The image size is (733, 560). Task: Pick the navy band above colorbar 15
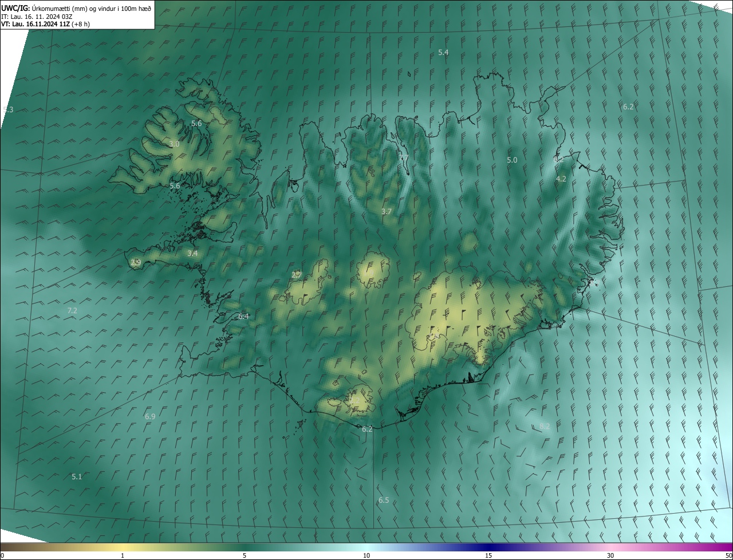click(488, 547)
